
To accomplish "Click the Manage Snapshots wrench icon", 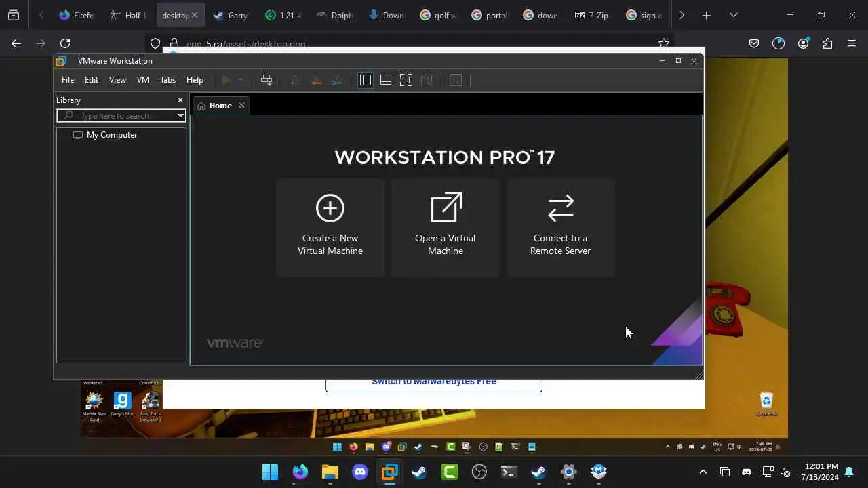I will click(337, 80).
